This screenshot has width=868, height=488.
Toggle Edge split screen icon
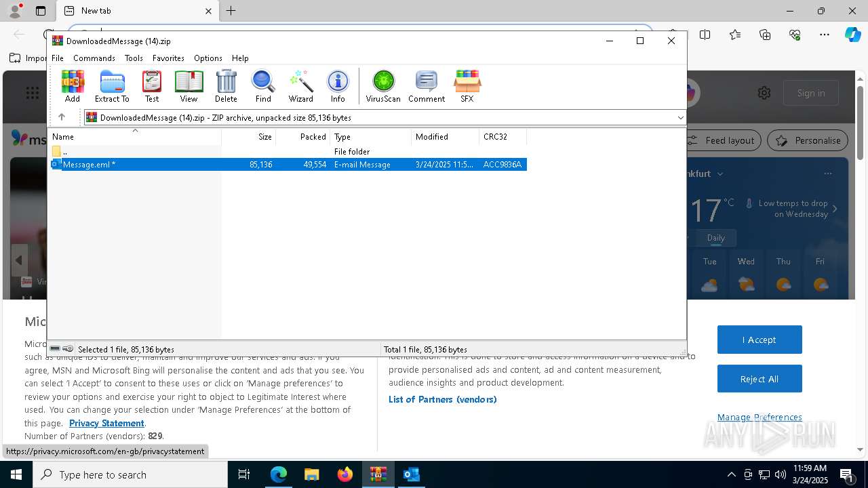point(705,35)
